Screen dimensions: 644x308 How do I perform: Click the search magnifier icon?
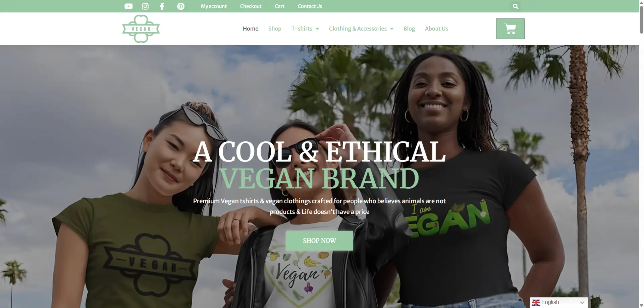click(516, 6)
